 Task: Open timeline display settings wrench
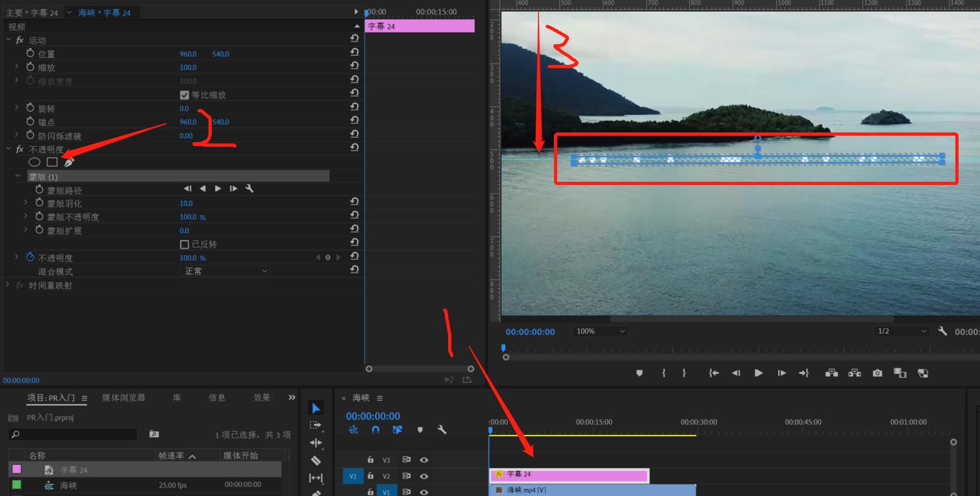(x=442, y=430)
